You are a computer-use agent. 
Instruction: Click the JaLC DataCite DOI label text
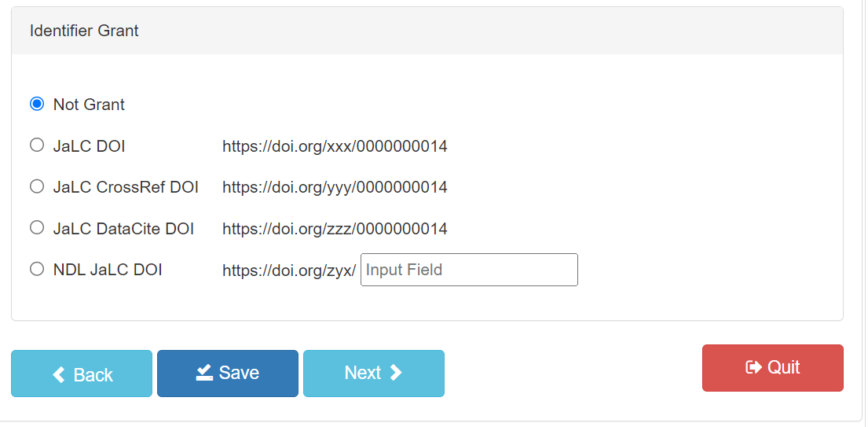123,229
